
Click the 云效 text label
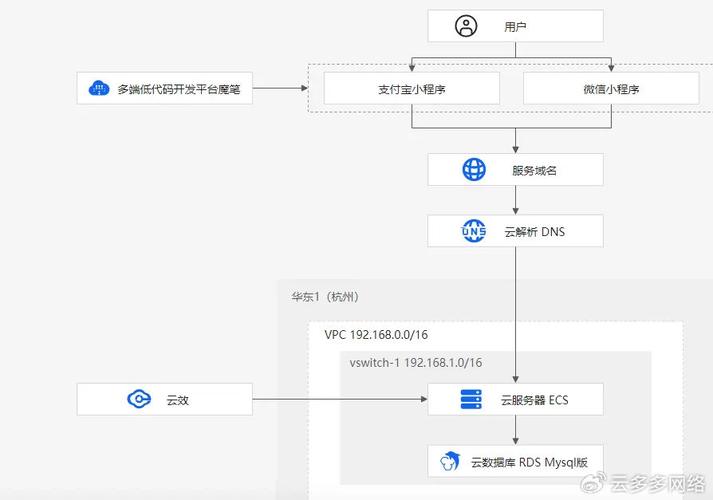coord(177,400)
